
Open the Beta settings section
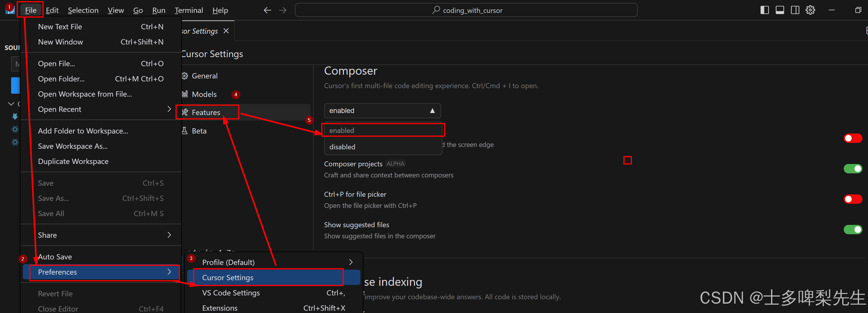[199, 131]
